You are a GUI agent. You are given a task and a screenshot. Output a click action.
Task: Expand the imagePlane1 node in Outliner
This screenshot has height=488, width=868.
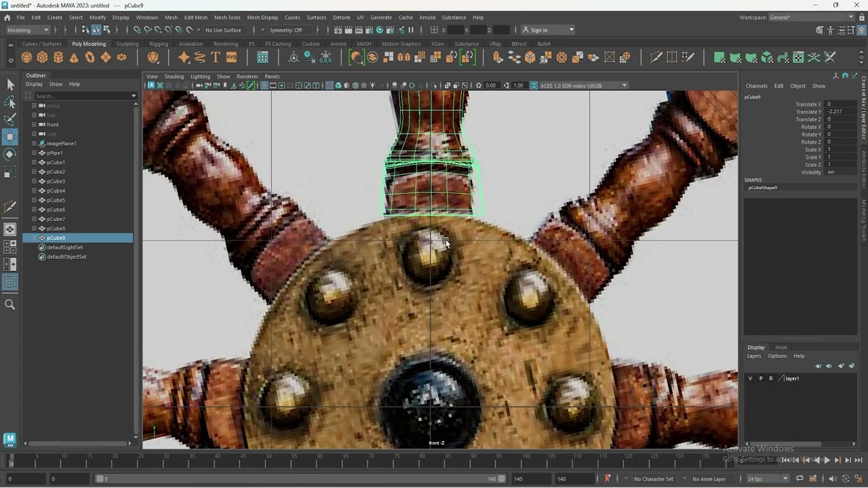34,144
